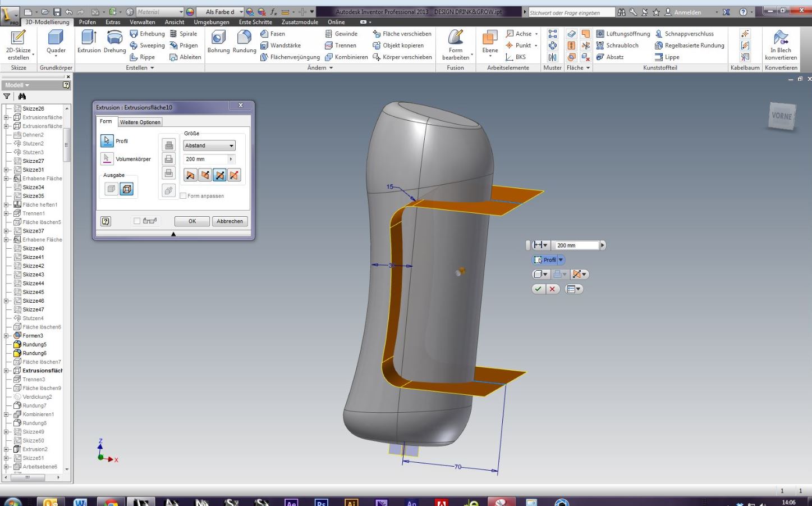Select the Wandstärke tool
The height and width of the screenshot is (506, 812).
[x=281, y=45]
